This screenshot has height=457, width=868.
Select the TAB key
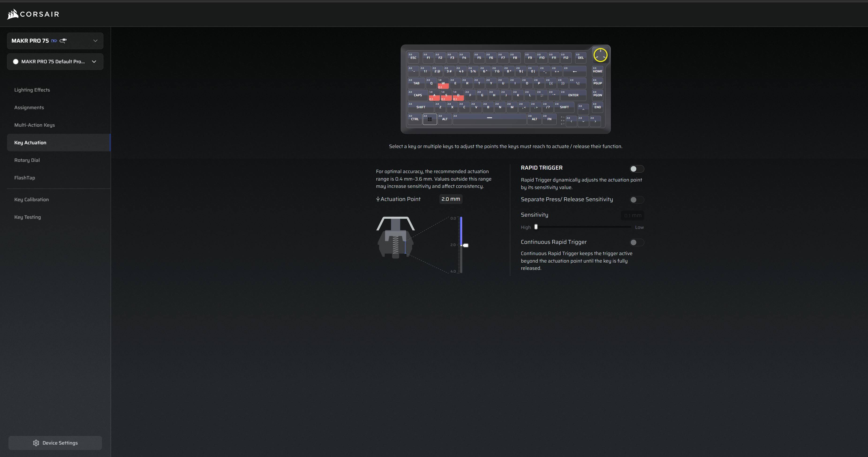[416, 83]
